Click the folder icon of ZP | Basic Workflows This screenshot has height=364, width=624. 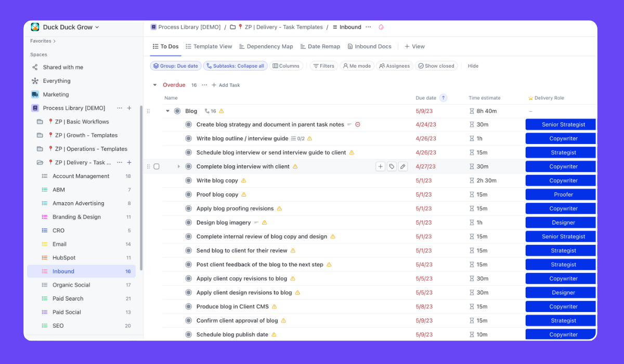tap(40, 122)
